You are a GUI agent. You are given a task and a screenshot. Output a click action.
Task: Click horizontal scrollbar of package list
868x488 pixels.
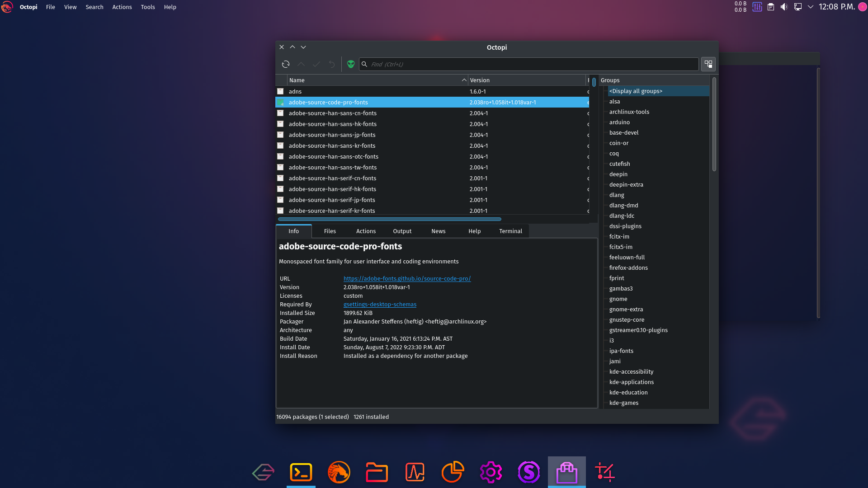[x=390, y=219]
